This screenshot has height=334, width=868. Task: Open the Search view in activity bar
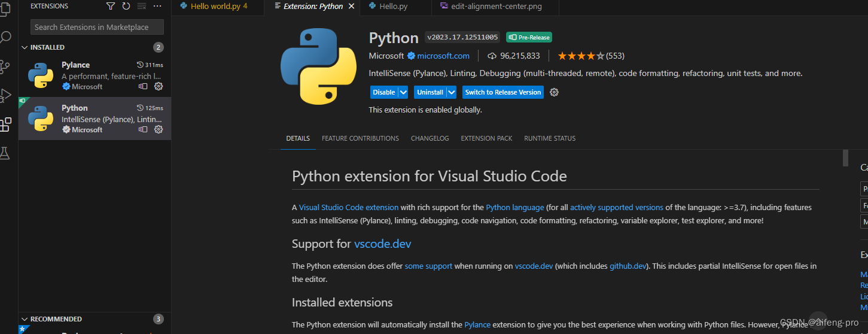(5, 38)
